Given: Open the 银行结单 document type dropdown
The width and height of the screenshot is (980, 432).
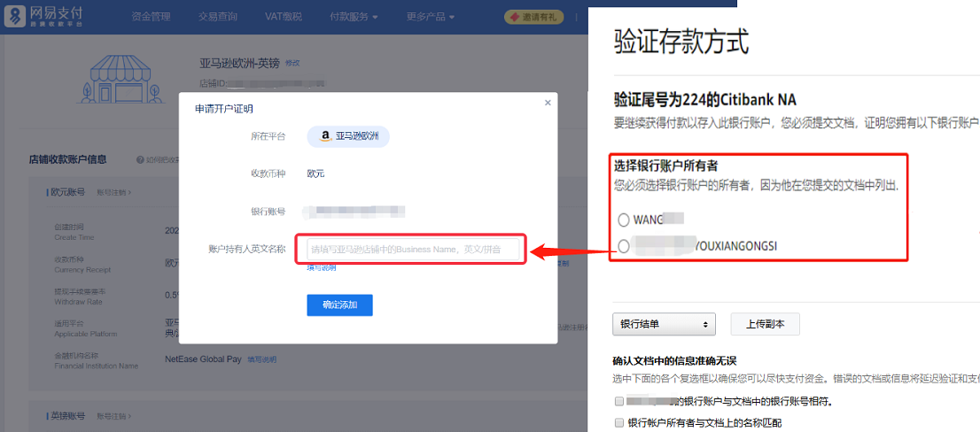Looking at the screenshot, I should pyautogui.click(x=664, y=325).
